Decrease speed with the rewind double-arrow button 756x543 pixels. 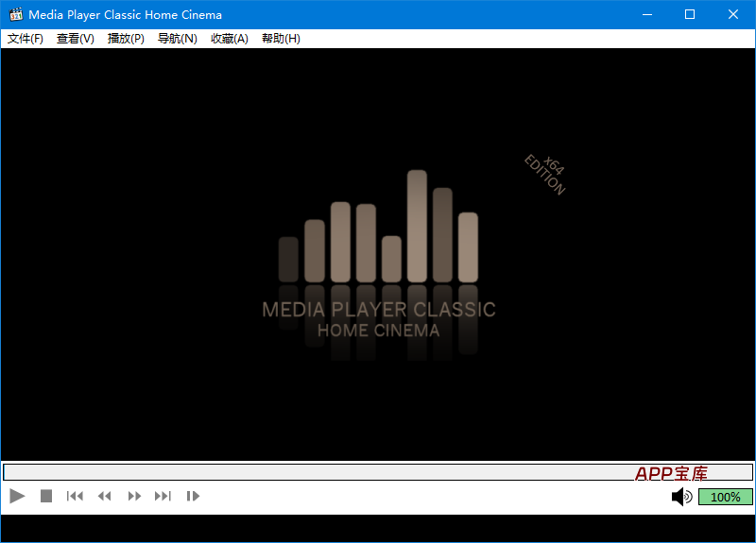coord(104,496)
